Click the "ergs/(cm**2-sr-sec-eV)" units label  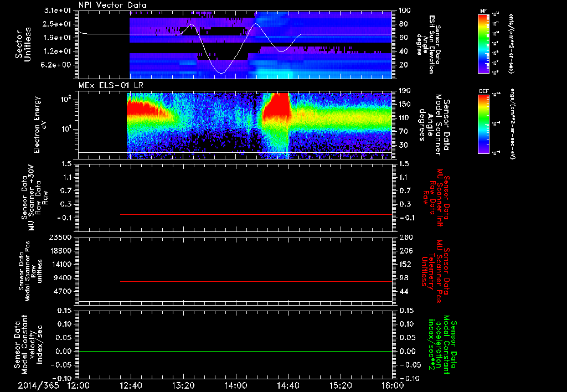click(x=513, y=124)
